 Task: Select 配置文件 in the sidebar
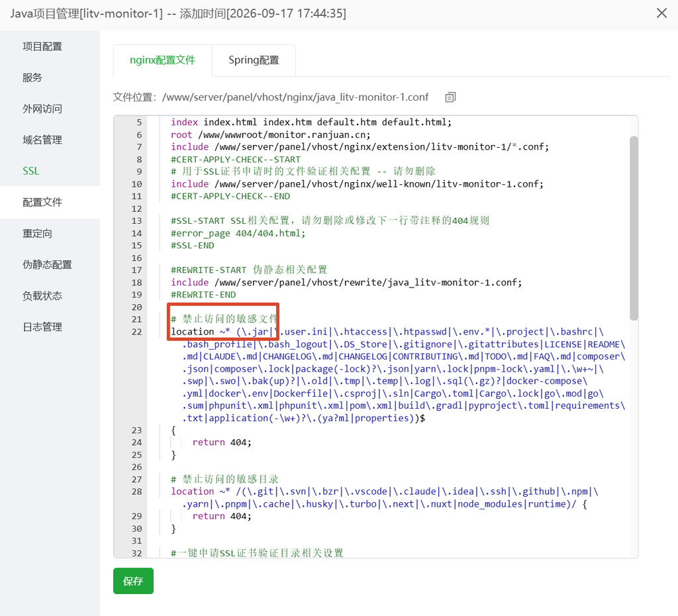tap(42, 202)
